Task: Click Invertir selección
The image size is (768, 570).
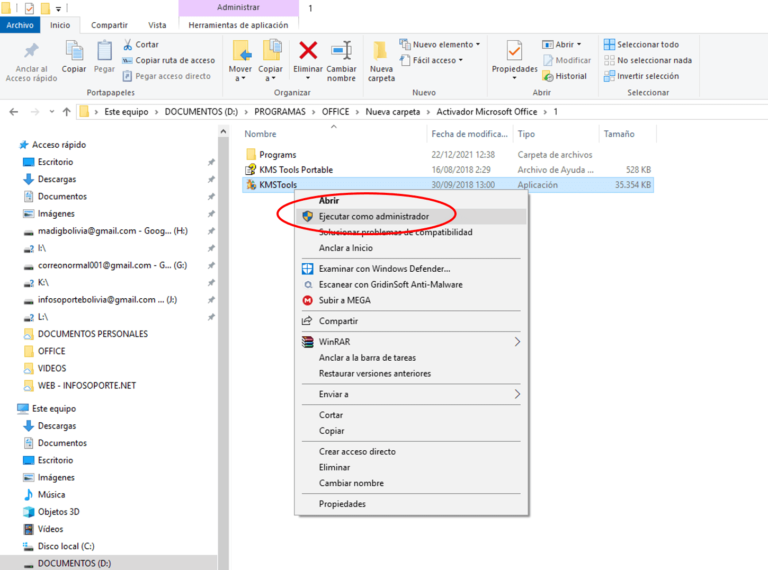Action: coord(642,76)
